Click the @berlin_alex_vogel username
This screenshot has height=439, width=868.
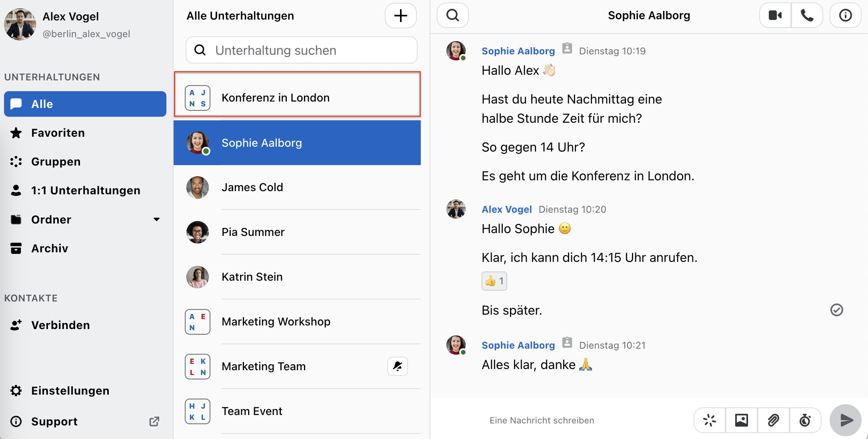[86, 34]
